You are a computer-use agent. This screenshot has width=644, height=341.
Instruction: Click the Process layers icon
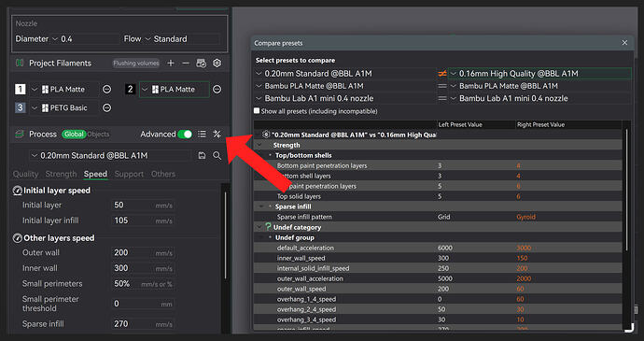pyautogui.click(x=20, y=135)
